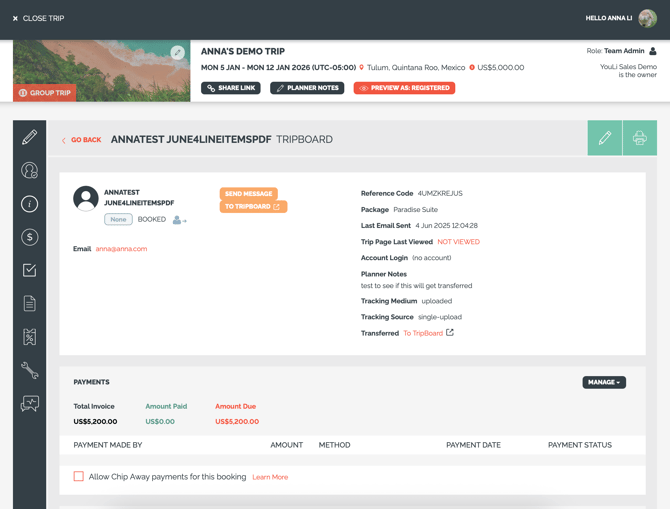
Task: Click Preview As: Registered button
Action: click(x=404, y=88)
